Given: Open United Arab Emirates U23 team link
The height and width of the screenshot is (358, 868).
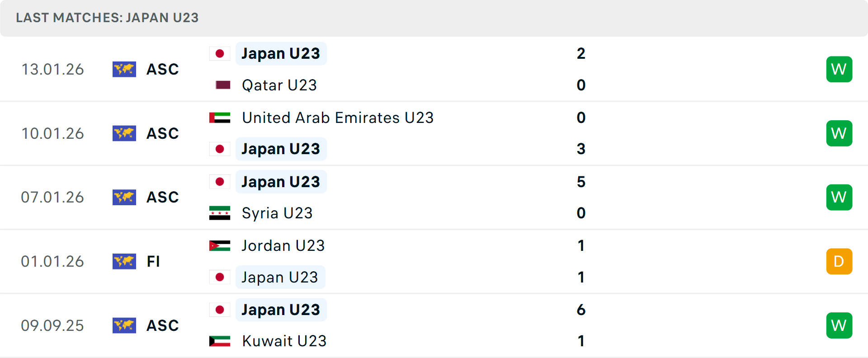Looking at the screenshot, I should click(338, 118).
